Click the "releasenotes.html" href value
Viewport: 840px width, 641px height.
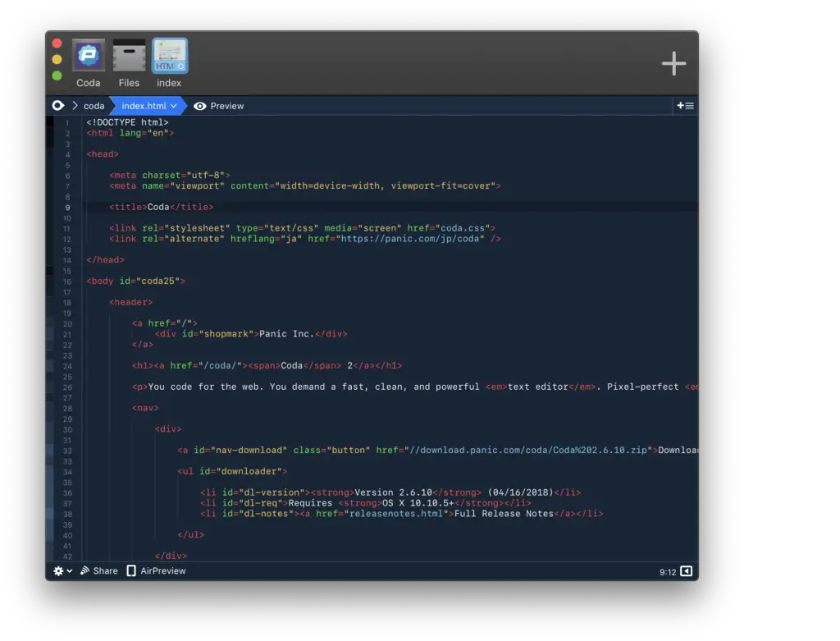click(396, 514)
